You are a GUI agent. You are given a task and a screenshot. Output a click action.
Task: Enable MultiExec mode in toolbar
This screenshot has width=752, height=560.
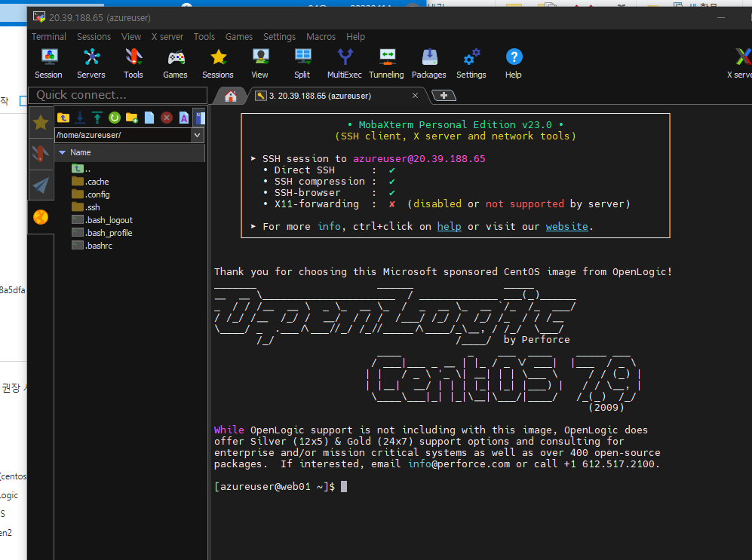[x=345, y=64]
